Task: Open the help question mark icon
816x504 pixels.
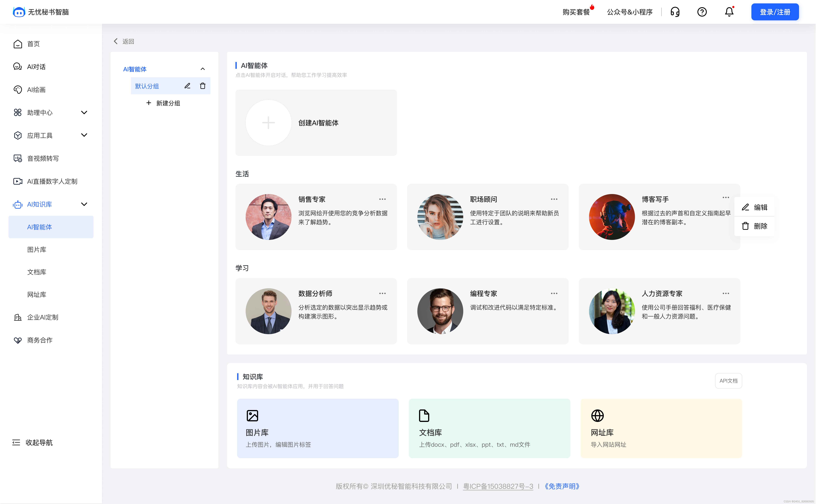Action: (702, 12)
